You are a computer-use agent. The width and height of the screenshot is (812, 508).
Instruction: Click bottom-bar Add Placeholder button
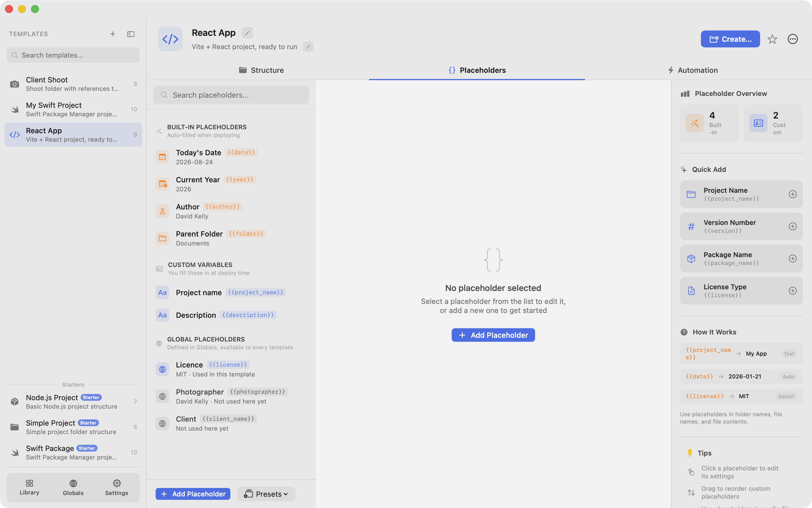193,494
